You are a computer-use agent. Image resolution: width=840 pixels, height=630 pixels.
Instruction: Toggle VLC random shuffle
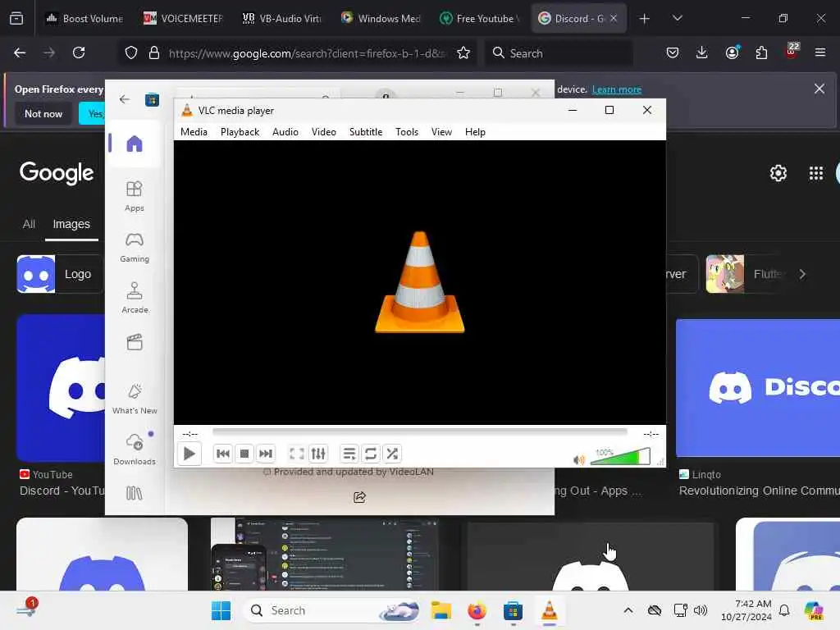pos(392,454)
